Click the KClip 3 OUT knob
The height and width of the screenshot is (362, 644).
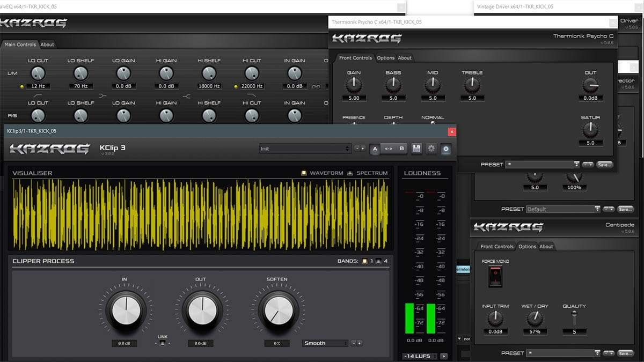pos(202,309)
